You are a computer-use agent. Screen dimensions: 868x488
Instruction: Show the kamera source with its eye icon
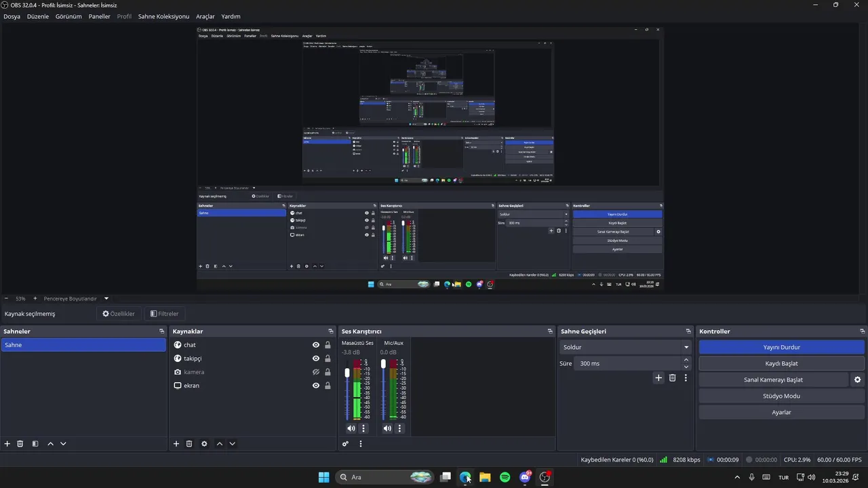(x=316, y=372)
